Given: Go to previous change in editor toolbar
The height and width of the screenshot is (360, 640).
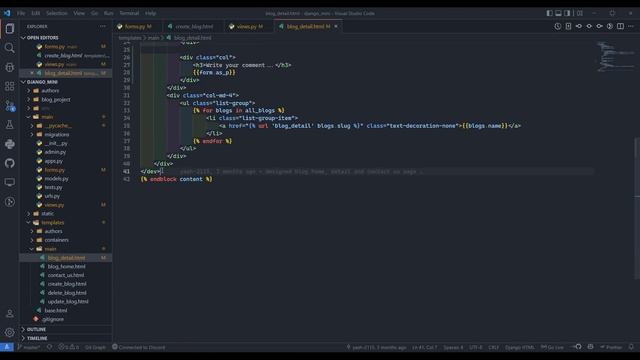Looking at the screenshot, I should click(579, 26).
